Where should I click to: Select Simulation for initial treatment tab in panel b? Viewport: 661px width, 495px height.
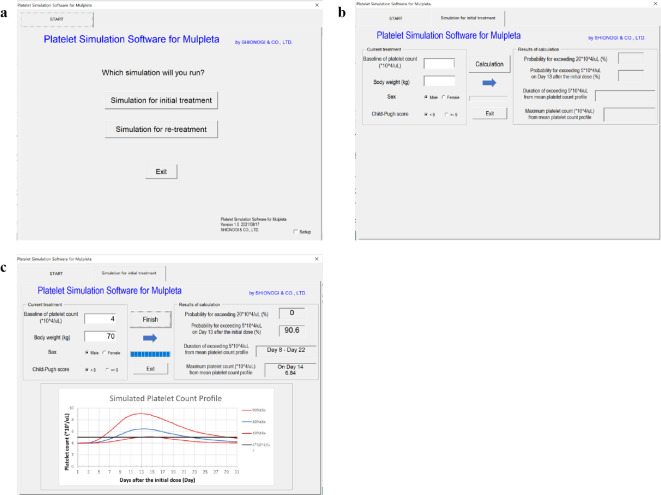click(x=468, y=18)
